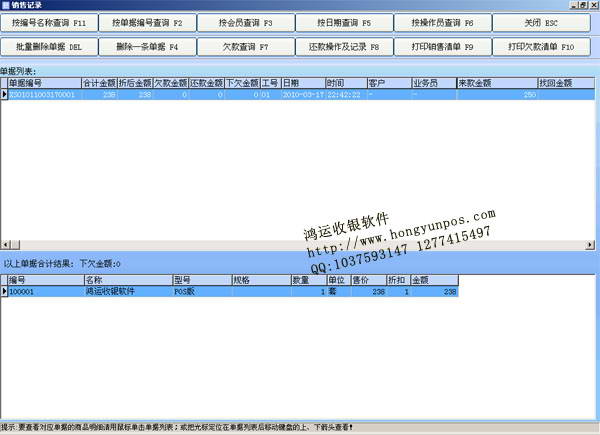Click model cell POS版
This screenshot has height=435, width=600.
click(x=202, y=292)
